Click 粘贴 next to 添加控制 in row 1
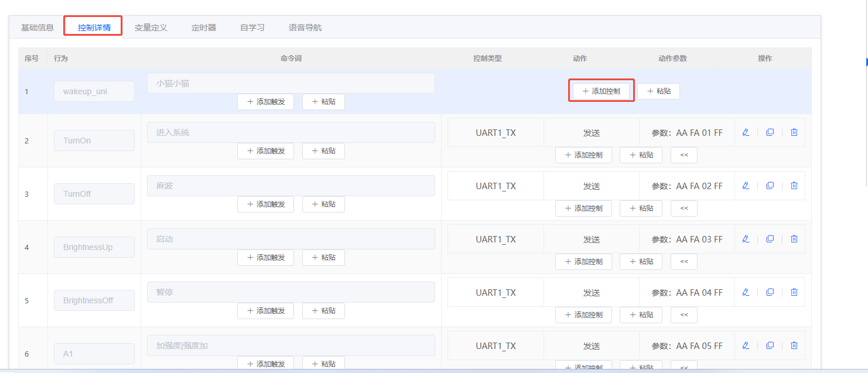 658,91
